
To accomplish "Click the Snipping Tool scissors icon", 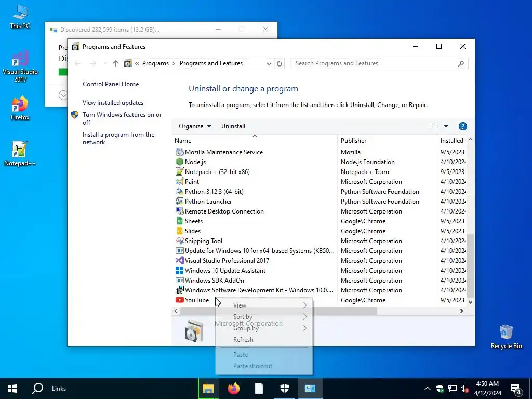I will coord(179,241).
